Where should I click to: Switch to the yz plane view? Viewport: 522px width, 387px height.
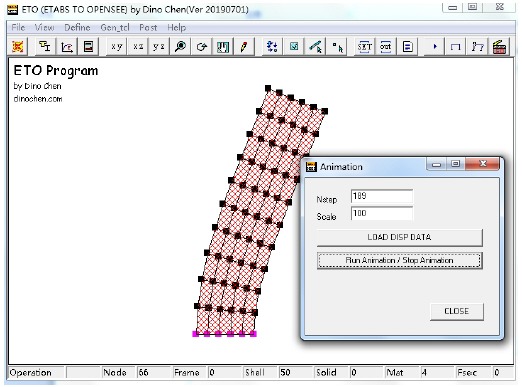(158, 47)
